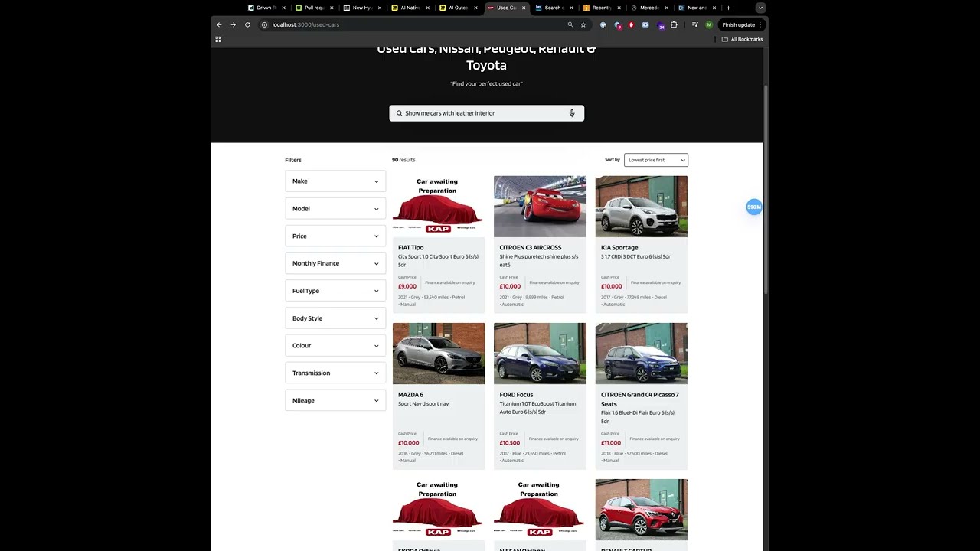Open the All Bookmarks folder
The image size is (980, 551).
coord(742,39)
